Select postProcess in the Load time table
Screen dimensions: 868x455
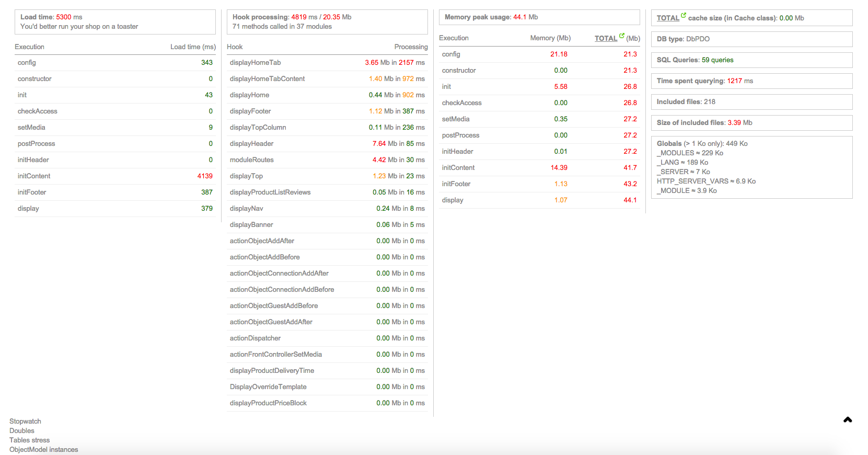pos(36,144)
